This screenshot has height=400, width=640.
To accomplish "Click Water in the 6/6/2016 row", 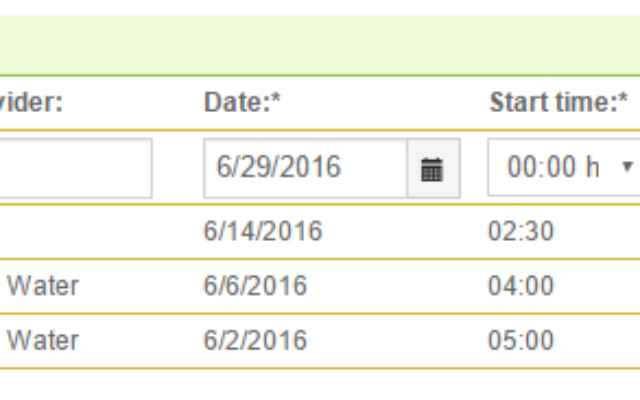I will pyautogui.click(x=43, y=286).
